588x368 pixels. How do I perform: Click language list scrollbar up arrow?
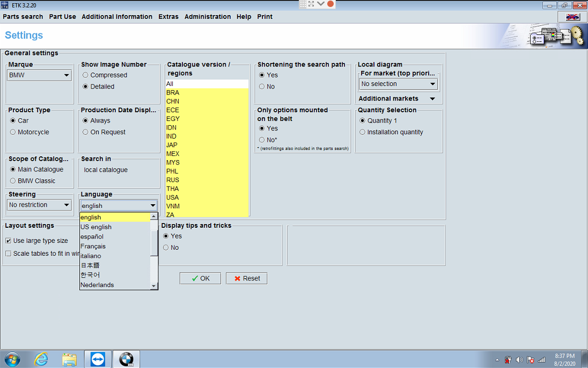tap(154, 217)
